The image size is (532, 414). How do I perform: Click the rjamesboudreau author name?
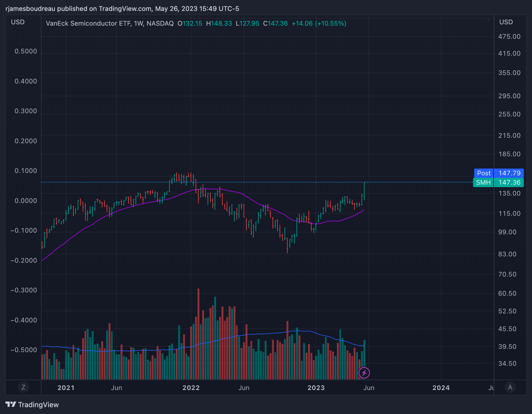(x=30, y=9)
